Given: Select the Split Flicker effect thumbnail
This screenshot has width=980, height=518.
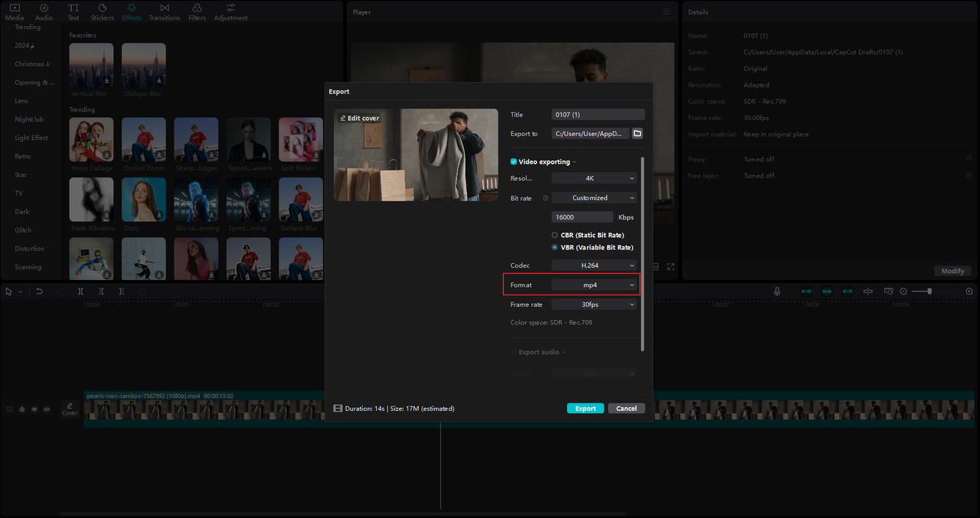Looking at the screenshot, I should [301, 139].
